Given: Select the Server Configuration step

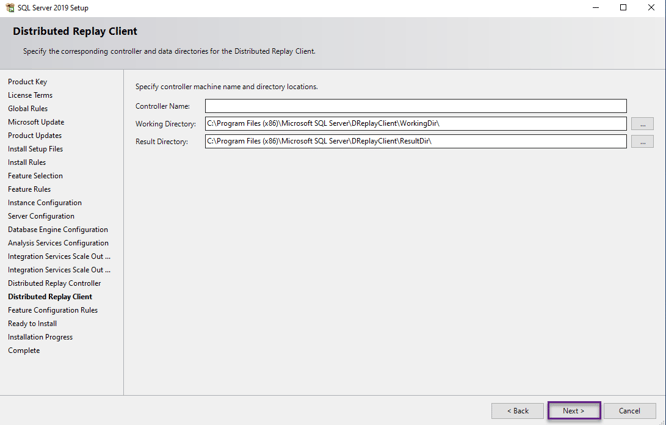Looking at the screenshot, I should pos(41,216).
